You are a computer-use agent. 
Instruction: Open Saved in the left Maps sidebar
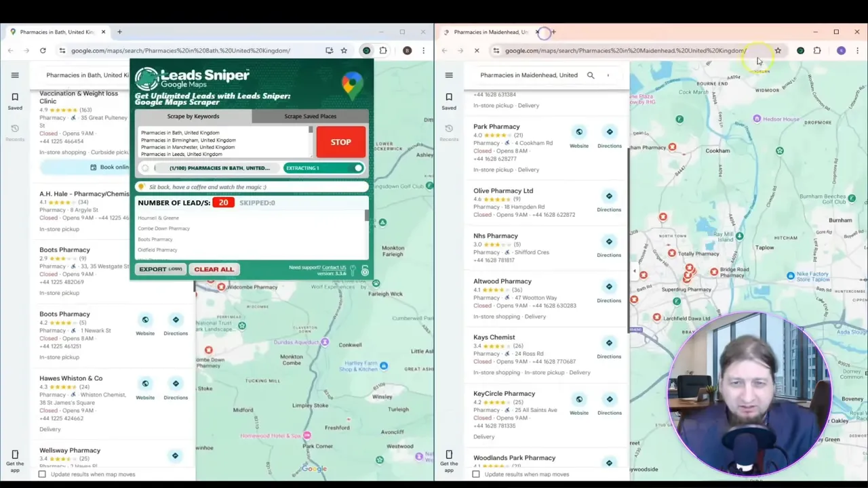click(x=15, y=101)
